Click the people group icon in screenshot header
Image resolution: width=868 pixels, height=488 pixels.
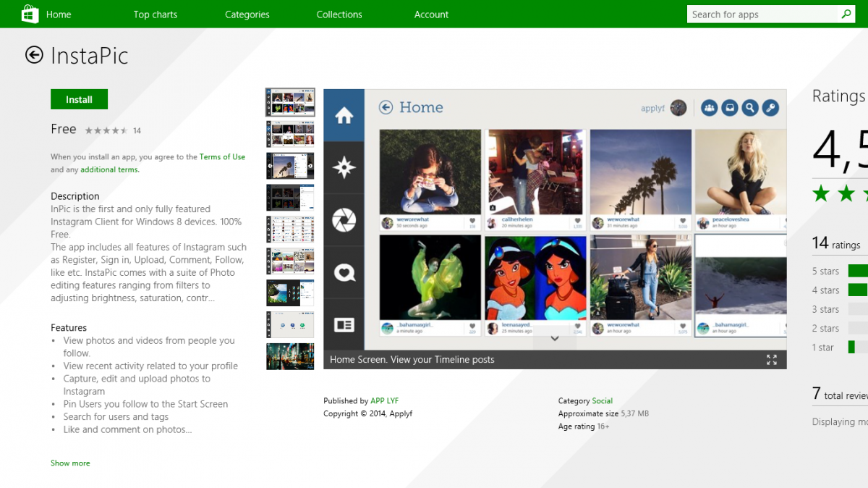coord(709,108)
